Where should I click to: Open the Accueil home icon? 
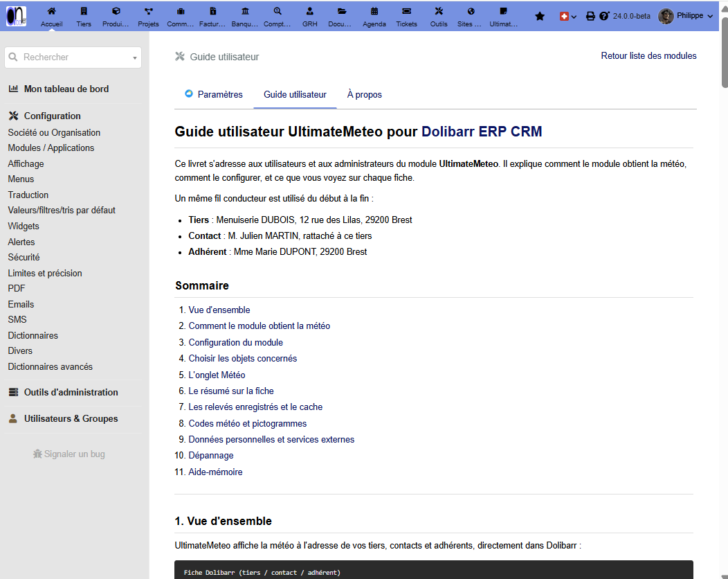[51, 11]
